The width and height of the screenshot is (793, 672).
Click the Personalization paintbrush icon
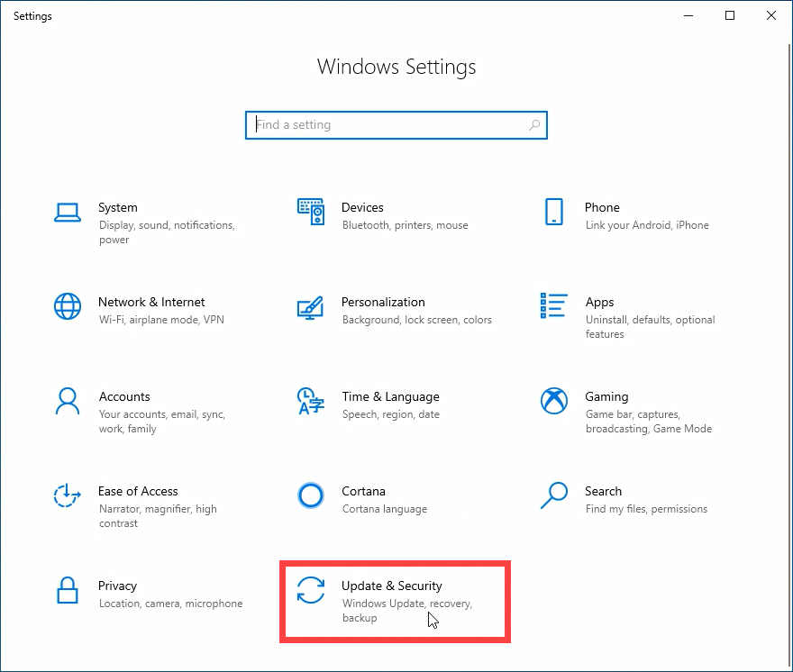(x=311, y=307)
